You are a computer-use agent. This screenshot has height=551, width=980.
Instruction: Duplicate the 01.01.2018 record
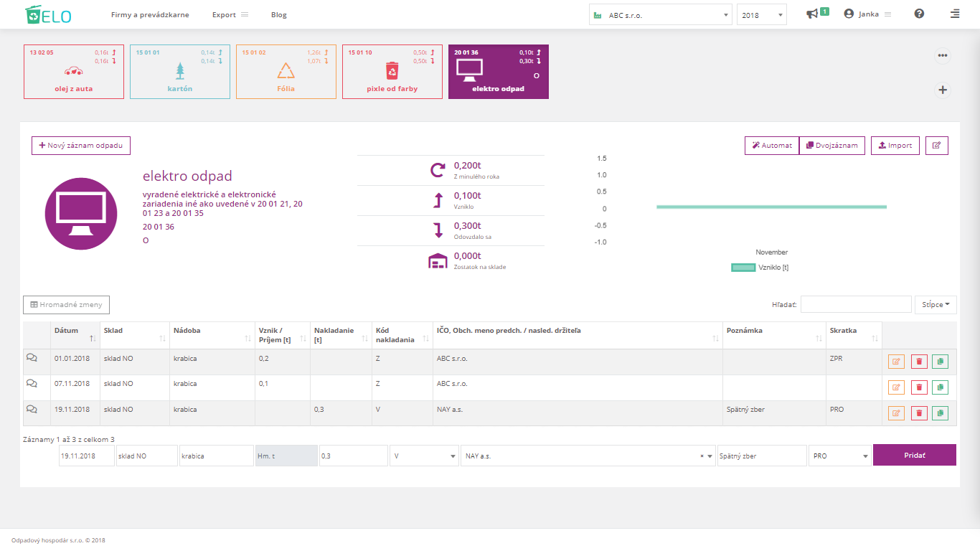pyautogui.click(x=940, y=362)
